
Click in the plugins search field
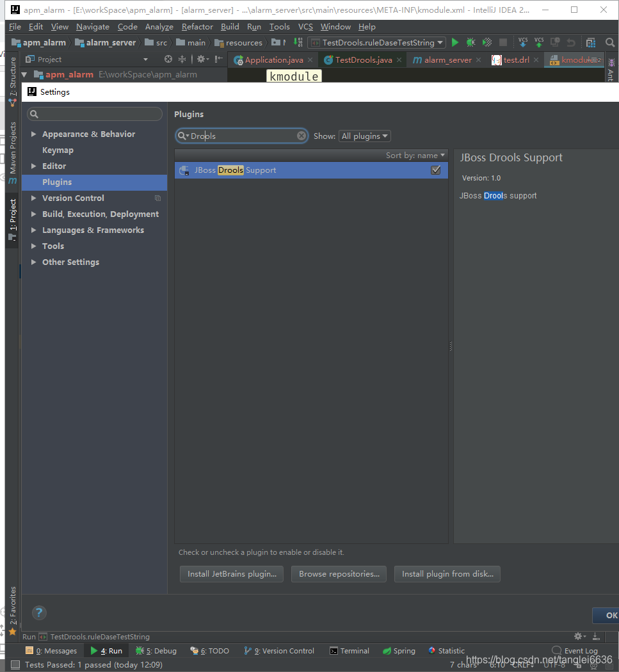(242, 136)
